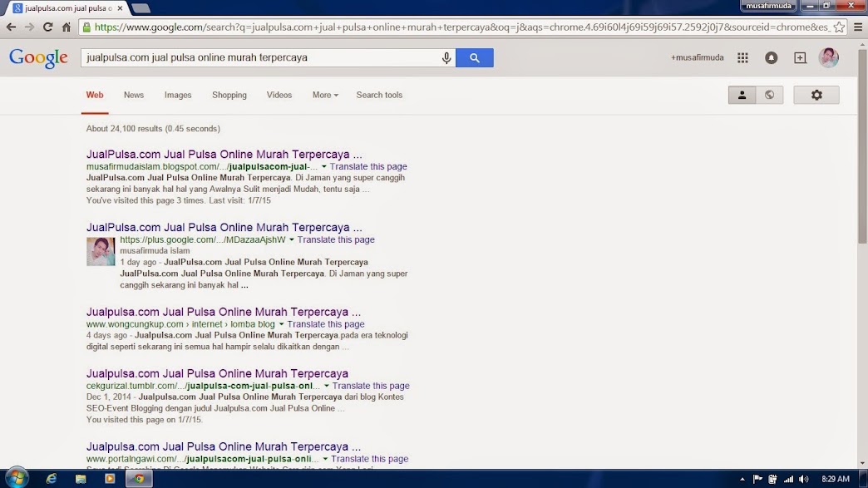Expand dropdown arrow beside plus.google.com URL
The image size is (868, 488).
[x=291, y=239]
